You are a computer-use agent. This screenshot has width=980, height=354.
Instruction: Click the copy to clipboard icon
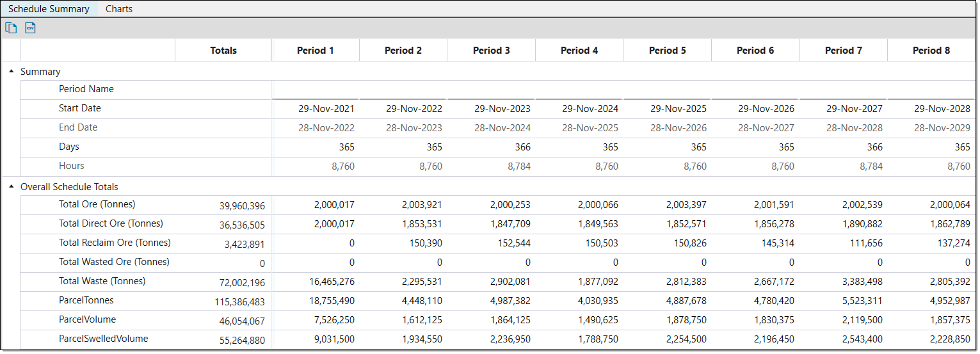click(11, 28)
